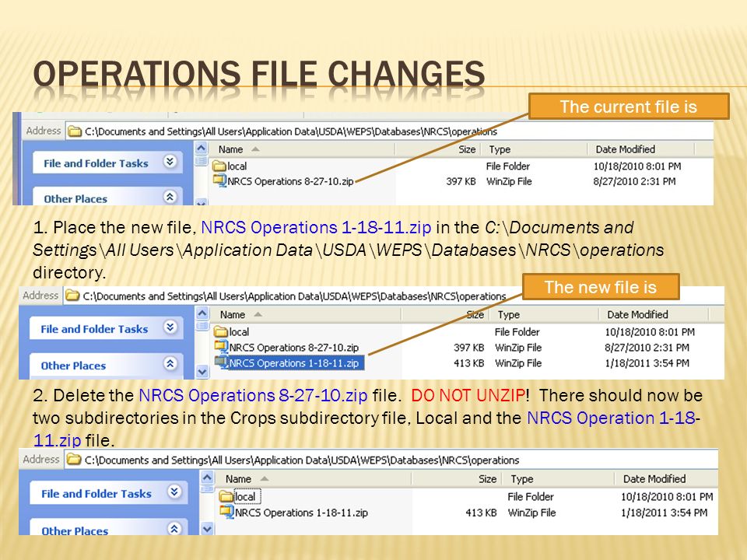Collapse Other Places panel in middle window
The image size is (747, 560).
(x=170, y=364)
